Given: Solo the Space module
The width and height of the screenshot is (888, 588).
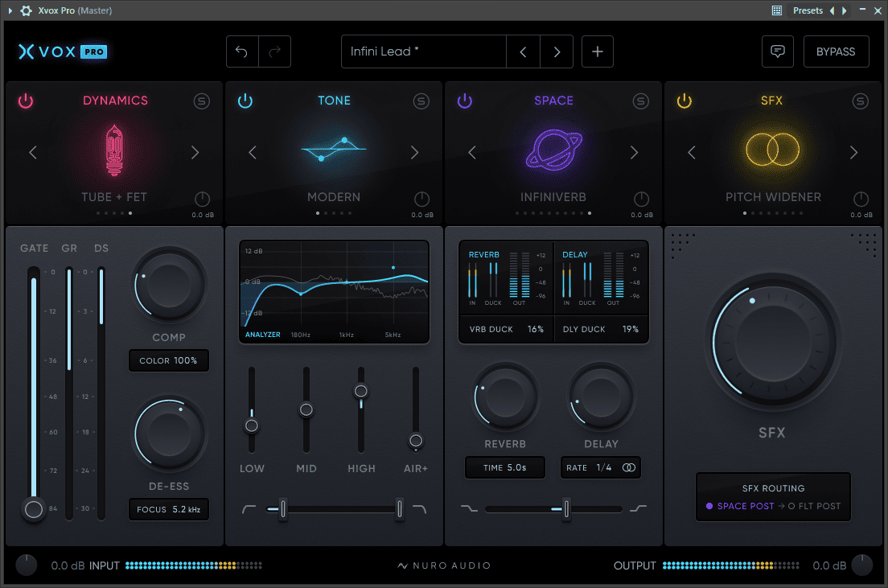Looking at the screenshot, I should coord(640,101).
